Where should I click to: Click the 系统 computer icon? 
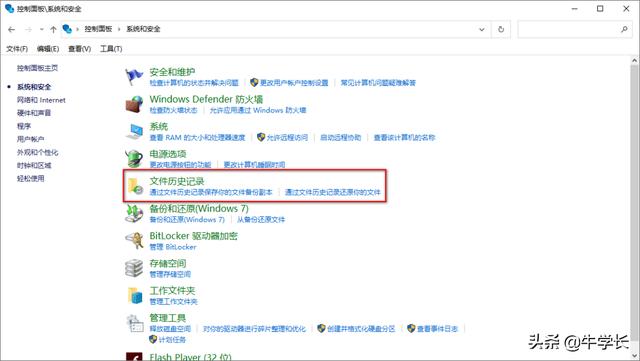[x=134, y=131]
